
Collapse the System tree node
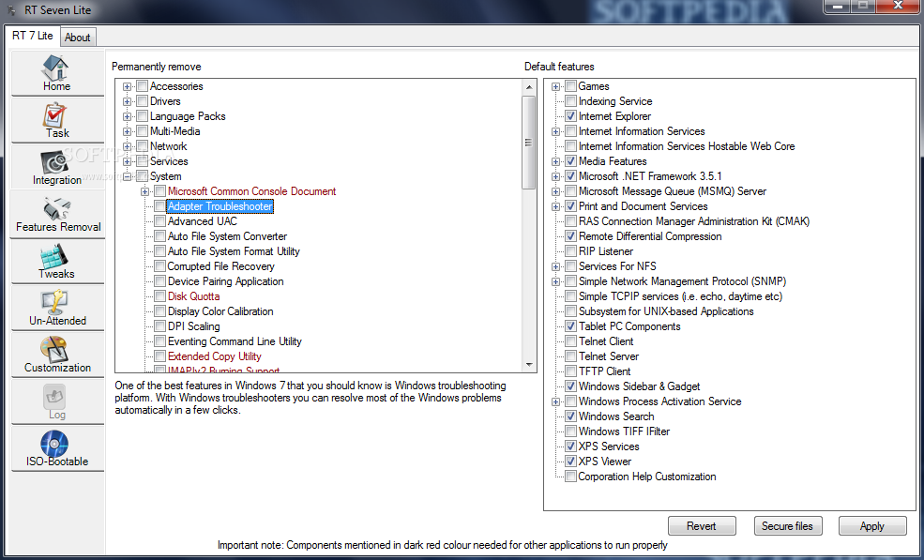coord(127,177)
